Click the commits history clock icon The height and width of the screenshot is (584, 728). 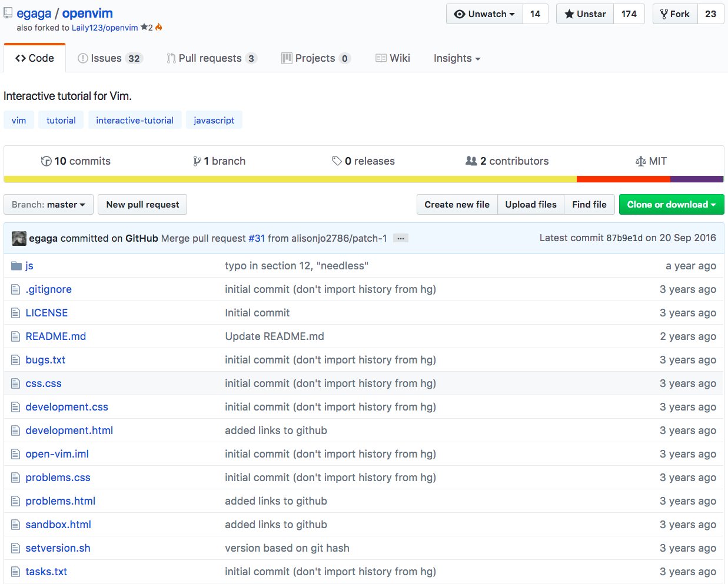click(46, 161)
